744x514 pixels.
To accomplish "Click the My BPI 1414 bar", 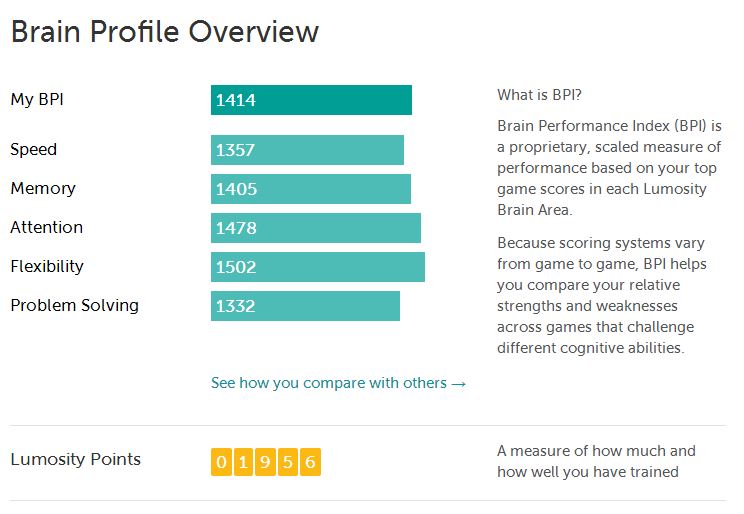I will point(311,100).
